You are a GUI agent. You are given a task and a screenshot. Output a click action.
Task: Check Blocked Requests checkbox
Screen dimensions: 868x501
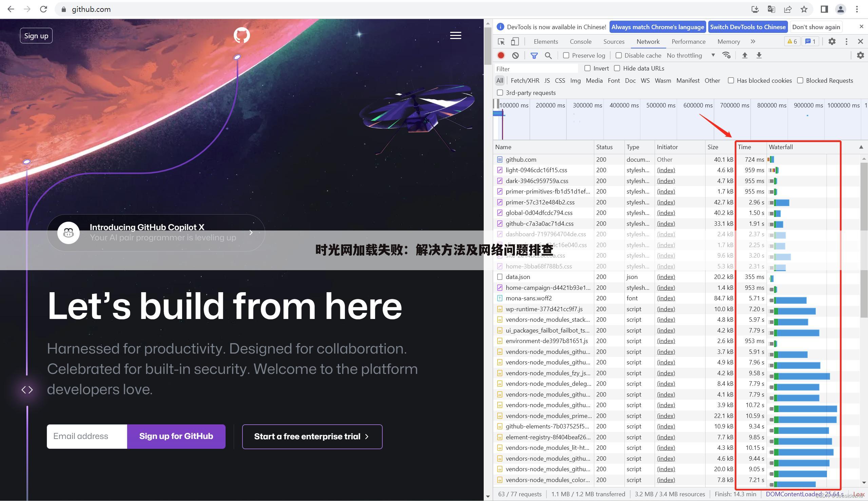pyautogui.click(x=800, y=81)
